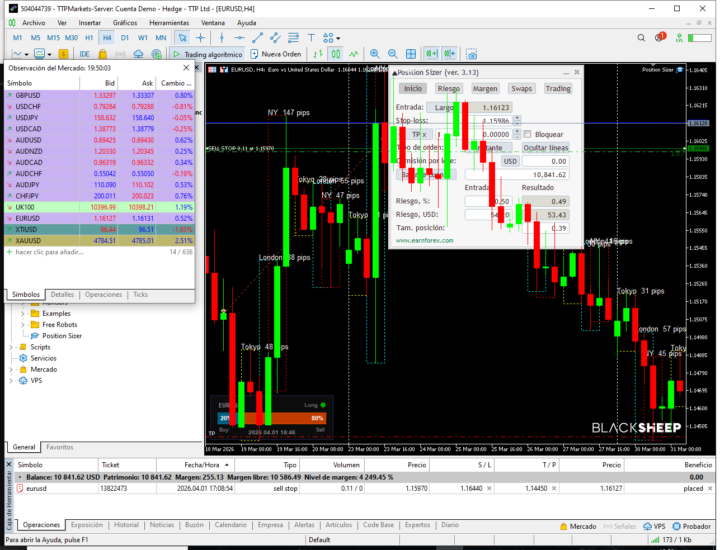The image size is (720, 550).
Task: Toggle Trading algorítmico on or off
Action: pos(208,54)
